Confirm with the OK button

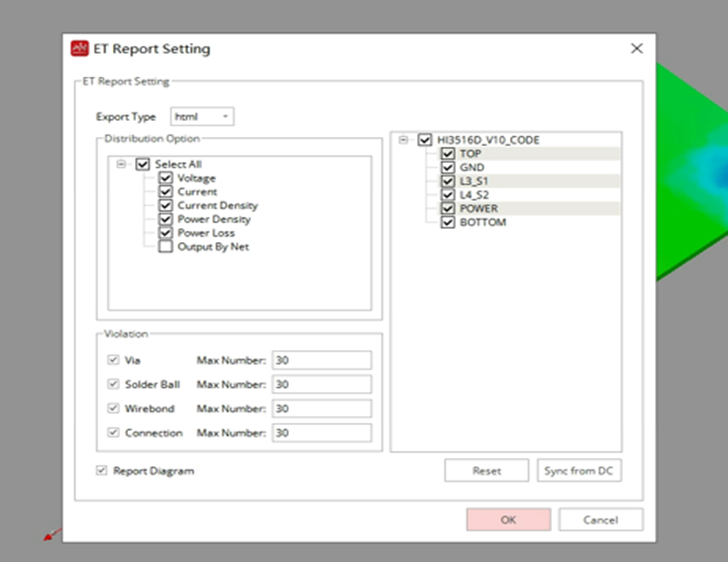click(509, 520)
